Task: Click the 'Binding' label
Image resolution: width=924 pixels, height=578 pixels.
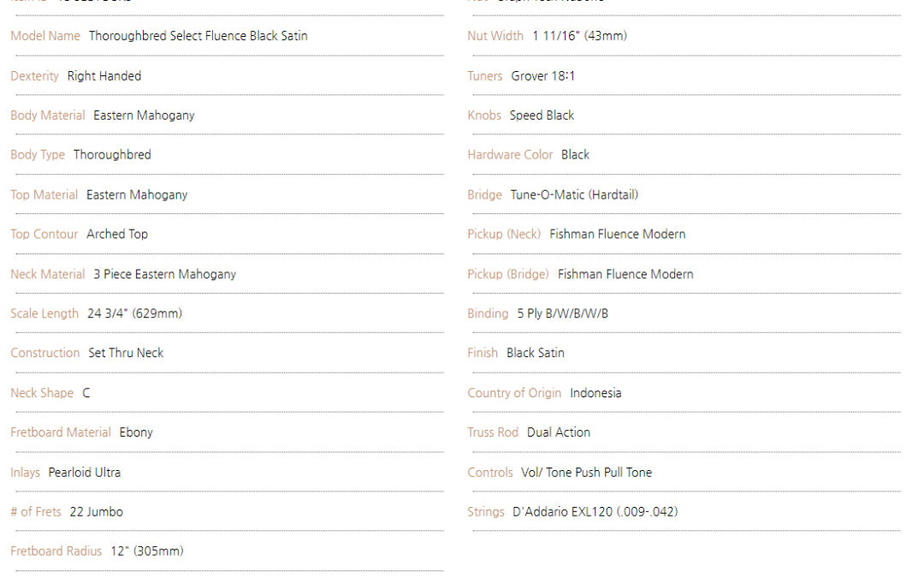Action: click(x=488, y=313)
